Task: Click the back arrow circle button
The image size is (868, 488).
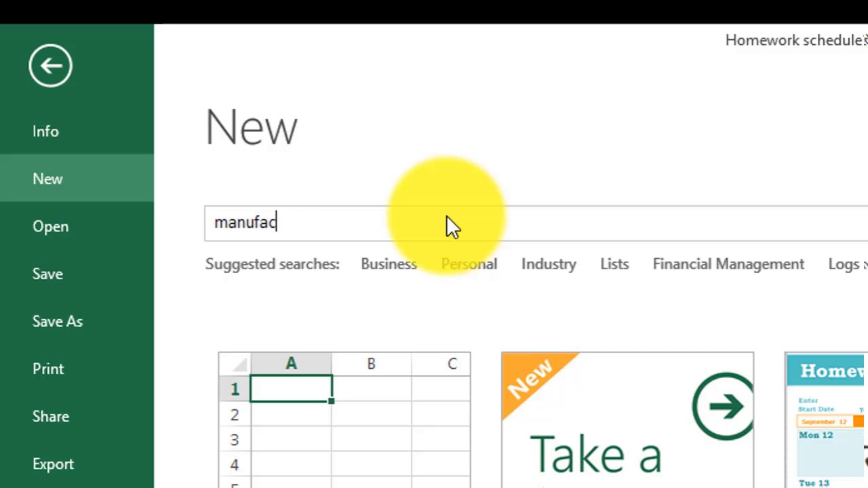Action: coord(50,66)
